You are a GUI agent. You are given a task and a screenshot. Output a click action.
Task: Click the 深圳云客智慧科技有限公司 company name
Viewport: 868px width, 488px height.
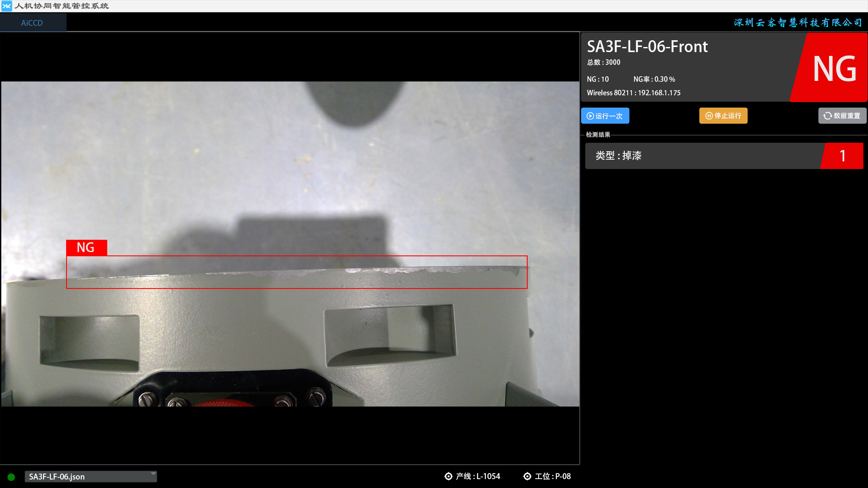coord(798,22)
